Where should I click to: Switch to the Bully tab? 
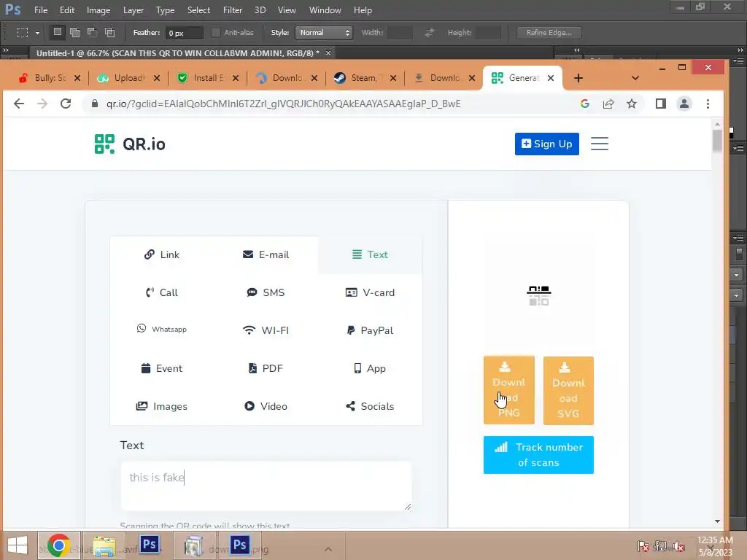(x=43, y=78)
